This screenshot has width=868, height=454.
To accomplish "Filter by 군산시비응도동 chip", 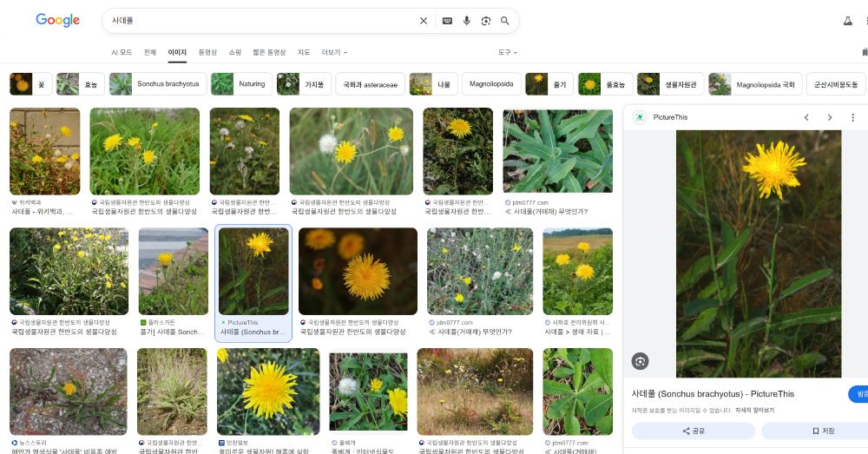I will click(x=836, y=84).
